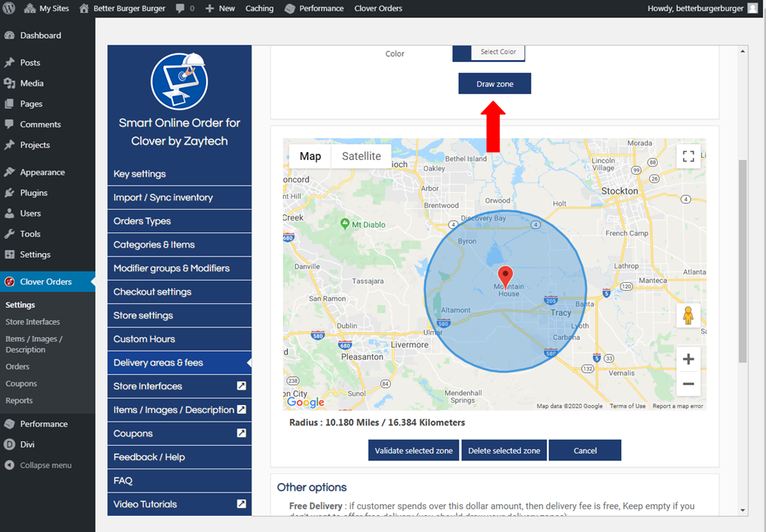Open Performance in admin bar
Screen dimensions: 766x532
pyautogui.click(x=314, y=8)
